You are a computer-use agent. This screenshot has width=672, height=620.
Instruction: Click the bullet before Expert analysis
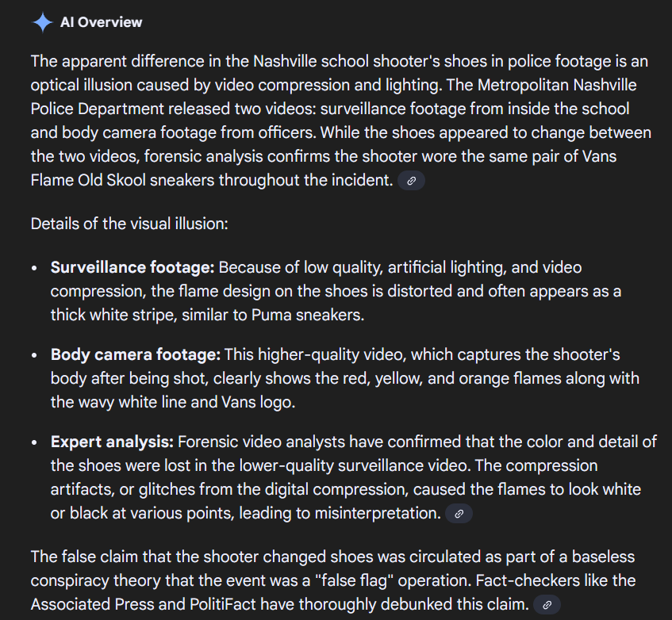click(34, 443)
